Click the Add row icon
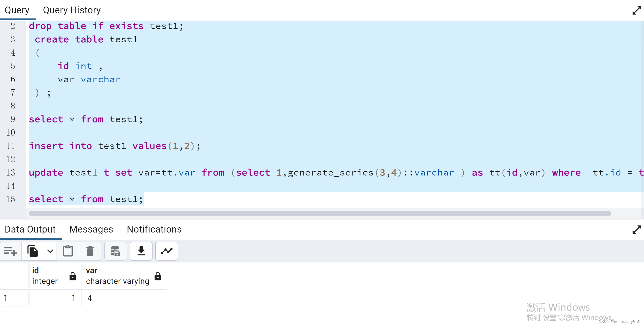The width and height of the screenshot is (644, 326). 11,251
